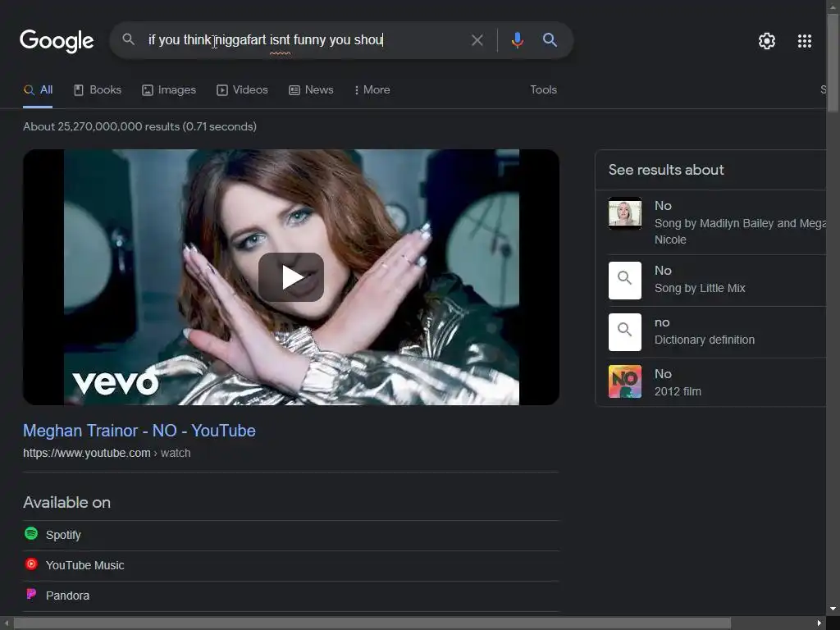The height and width of the screenshot is (630, 840).
Task: Switch to the Books tab
Action: coord(98,90)
